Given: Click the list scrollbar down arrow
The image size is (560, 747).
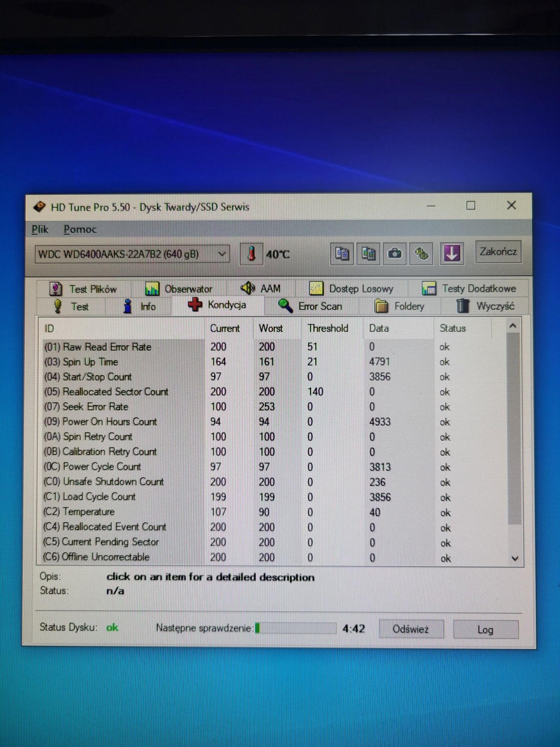Looking at the screenshot, I should click(515, 559).
